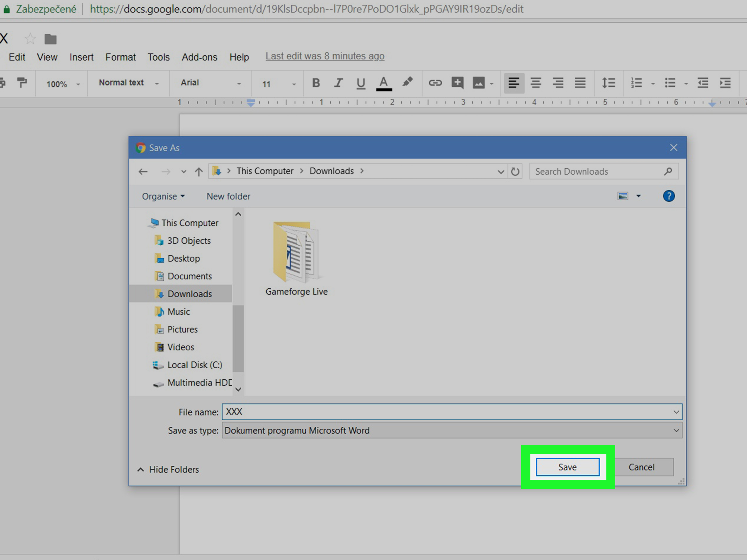Align text to the right
Screen dimensions: 747x560
tap(558, 83)
